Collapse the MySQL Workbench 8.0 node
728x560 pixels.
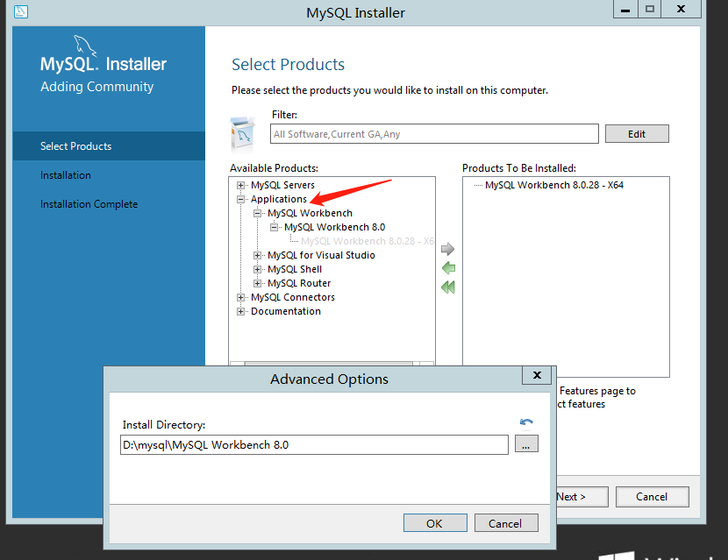click(x=274, y=227)
